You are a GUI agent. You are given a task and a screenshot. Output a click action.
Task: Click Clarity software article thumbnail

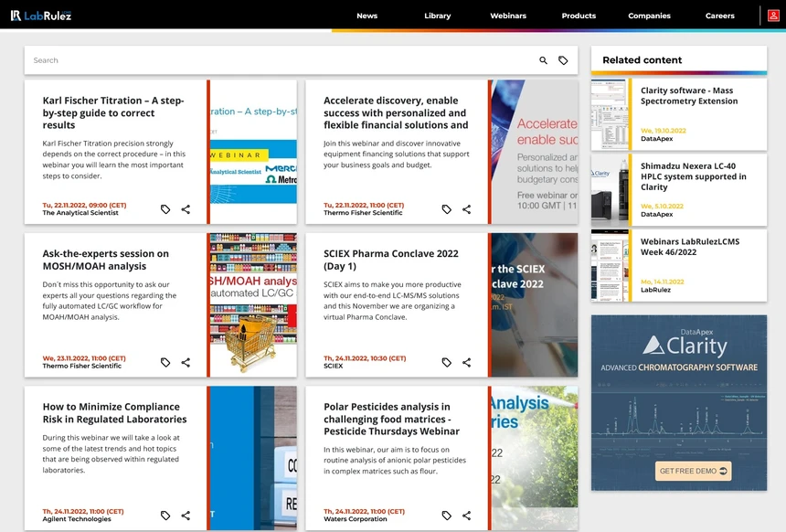(610, 115)
